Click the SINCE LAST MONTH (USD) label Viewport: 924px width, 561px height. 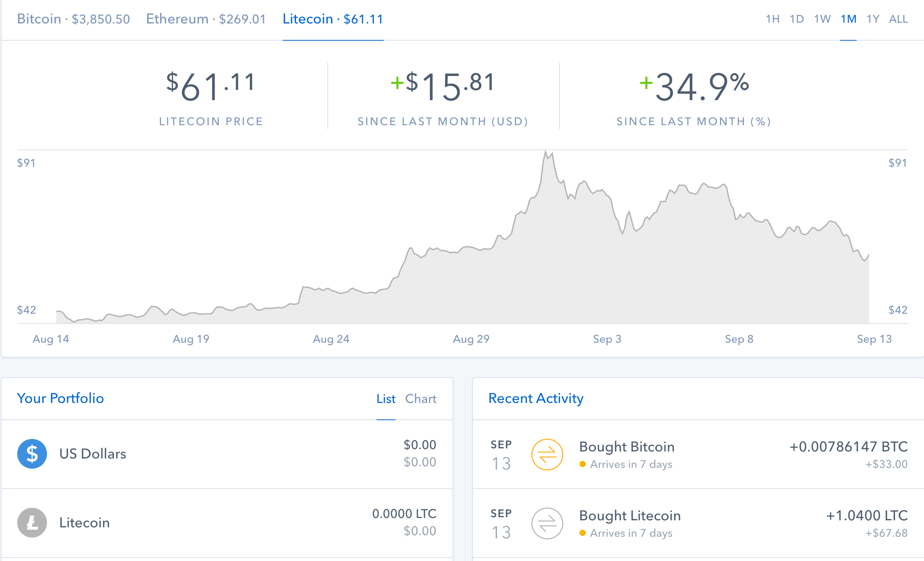(443, 121)
